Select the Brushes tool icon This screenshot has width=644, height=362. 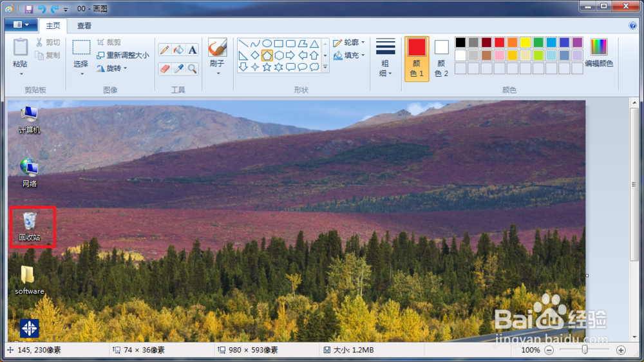[217, 48]
